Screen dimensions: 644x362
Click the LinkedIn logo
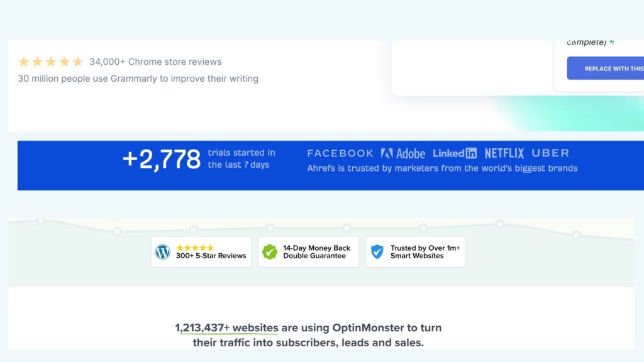pyautogui.click(x=455, y=153)
